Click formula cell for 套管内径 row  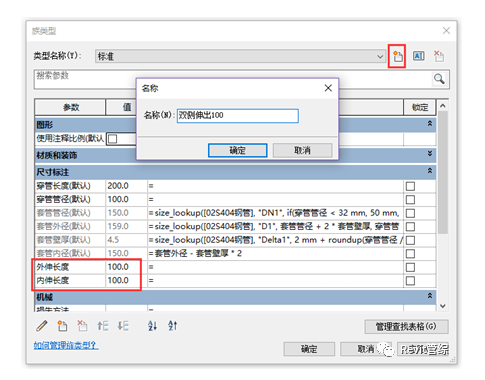tap(275, 254)
